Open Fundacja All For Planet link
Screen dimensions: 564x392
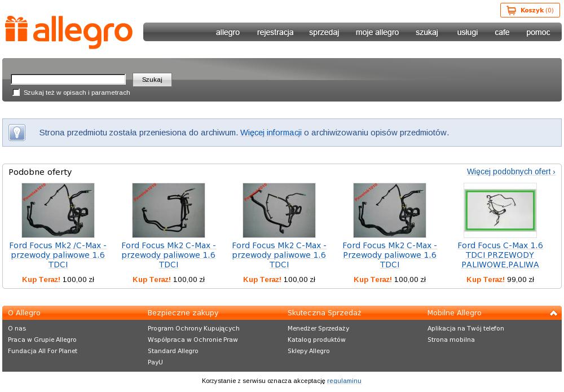pos(42,351)
